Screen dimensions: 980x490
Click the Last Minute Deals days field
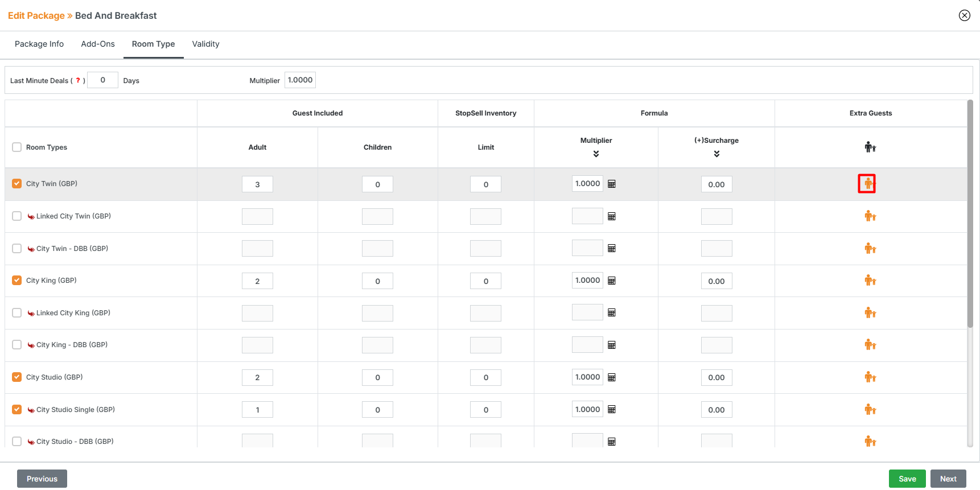pyautogui.click(x=103, y=80)
